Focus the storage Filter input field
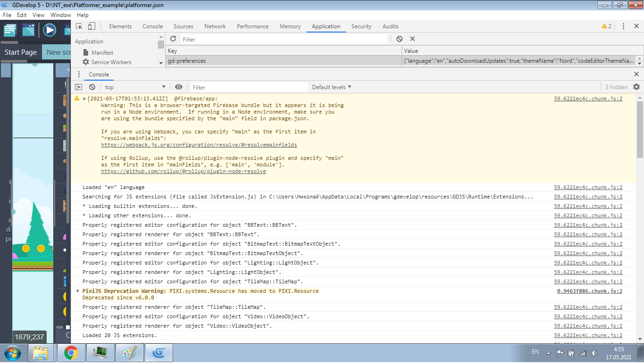 click(283, 39)
